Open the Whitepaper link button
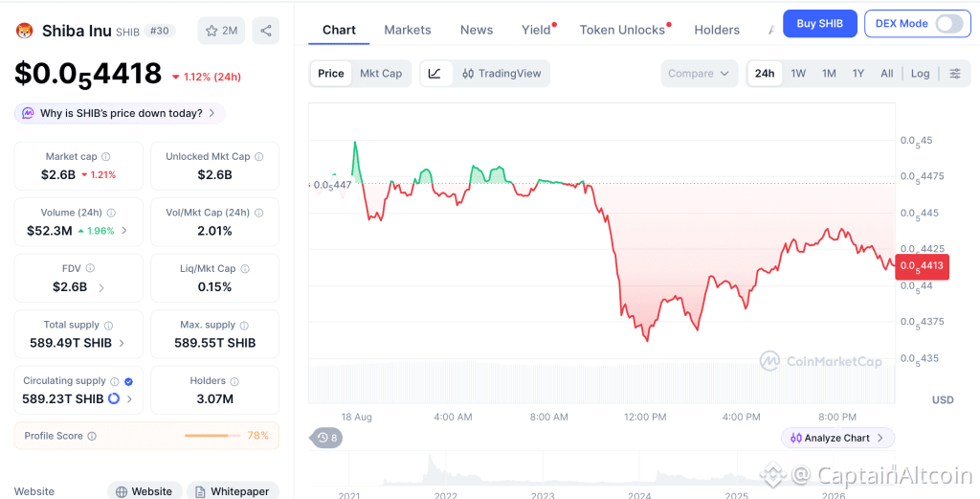 [233, 491]
